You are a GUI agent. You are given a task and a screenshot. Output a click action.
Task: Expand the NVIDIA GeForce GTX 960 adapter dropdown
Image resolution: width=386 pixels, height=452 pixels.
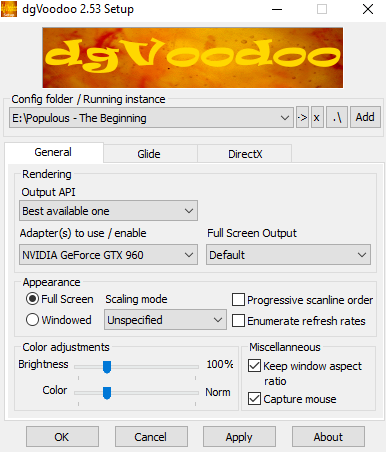tap(108, 255)
